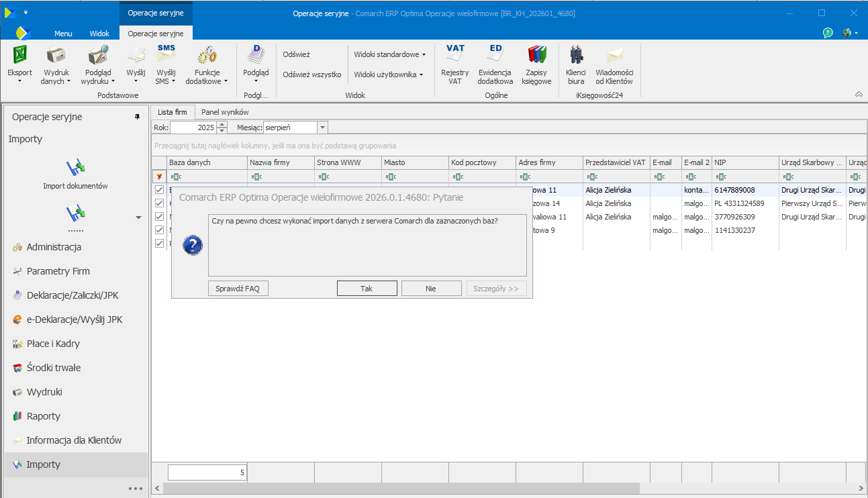Select Płace i Kadry in side panel
The height and width of the screenshot is (498, 868).
[x=75, y=344]
